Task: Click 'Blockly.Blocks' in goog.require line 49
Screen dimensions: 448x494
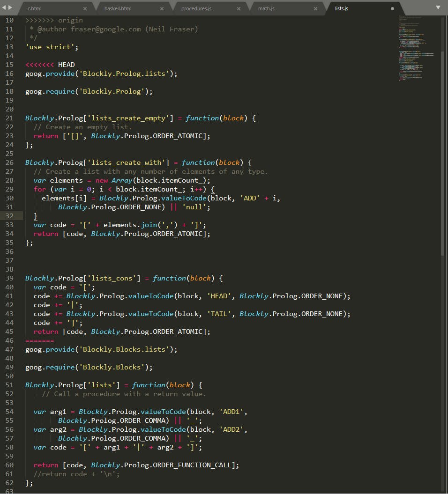Action: coord(112,368)
